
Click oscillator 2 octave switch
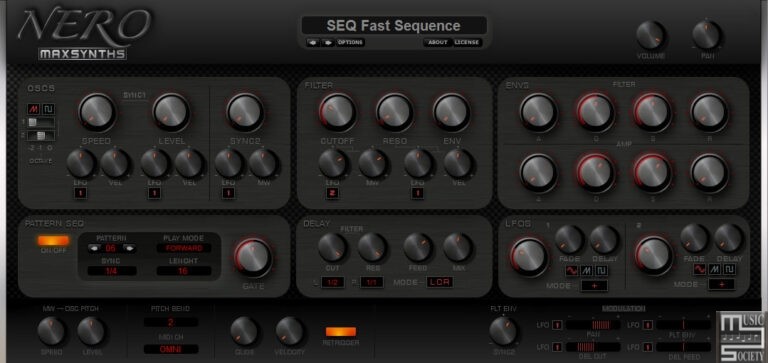click(41, 136)
